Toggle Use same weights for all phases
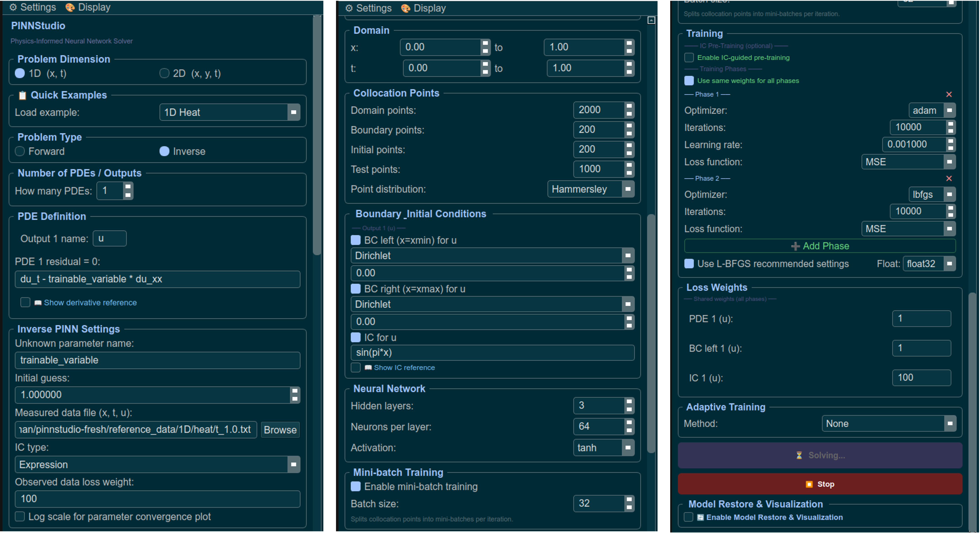 689,81
